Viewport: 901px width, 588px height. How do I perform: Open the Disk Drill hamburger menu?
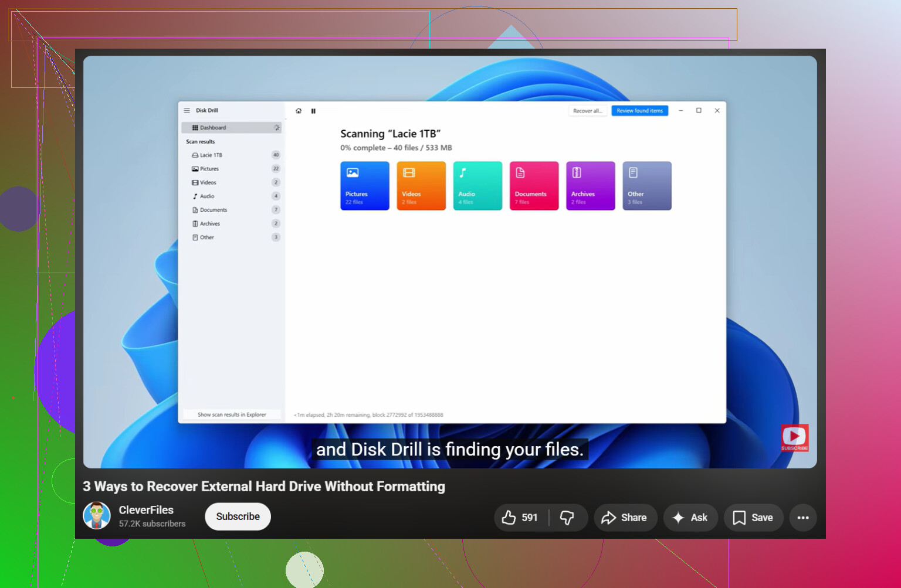pyautogui.click(x=187, y=110)
